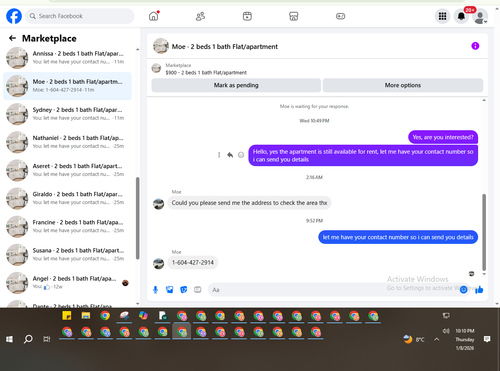Send a thumbs-up like
The image size is (500, 371).
(x=479, y=289)
